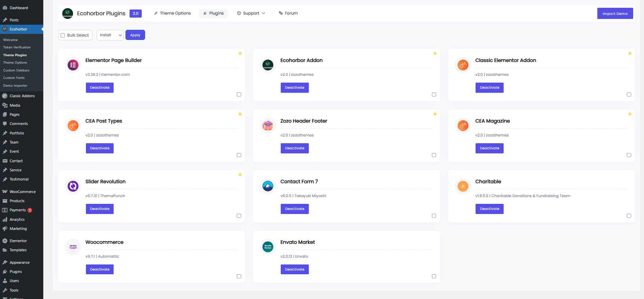Deactivate the Elementor Page Builder plugin
The image size is (644, 299).
(100, 88)
